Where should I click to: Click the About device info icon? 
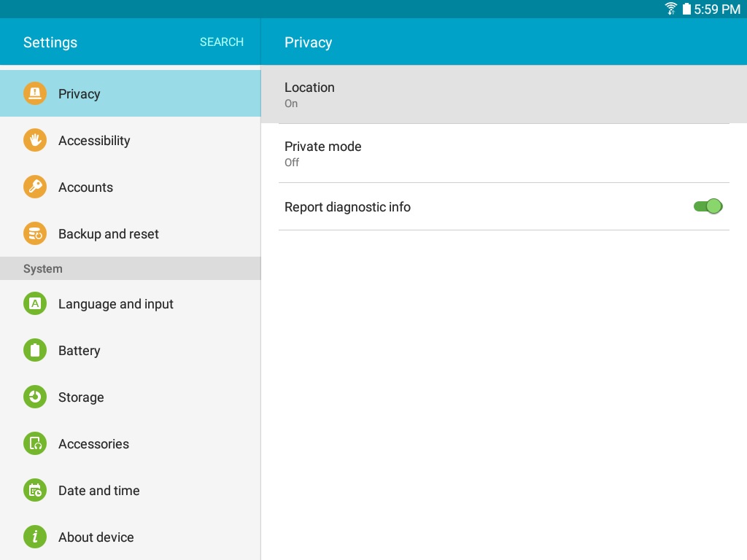click(x=35, y=537)
